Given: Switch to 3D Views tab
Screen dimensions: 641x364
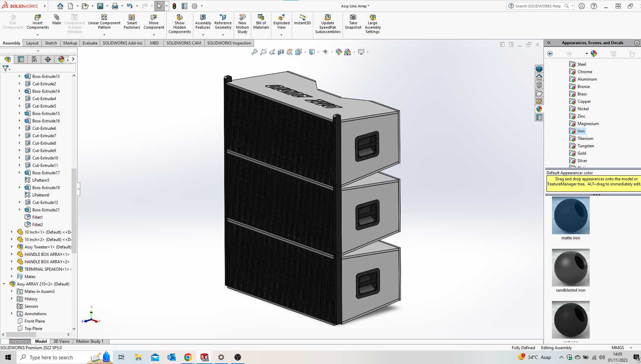Looking at the screenshot, I should coord(61,341).
